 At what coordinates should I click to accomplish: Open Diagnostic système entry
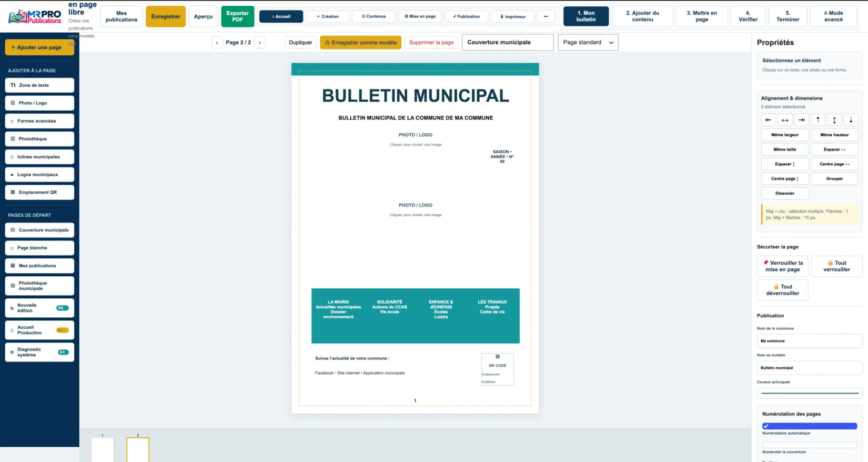click(39, 352)
